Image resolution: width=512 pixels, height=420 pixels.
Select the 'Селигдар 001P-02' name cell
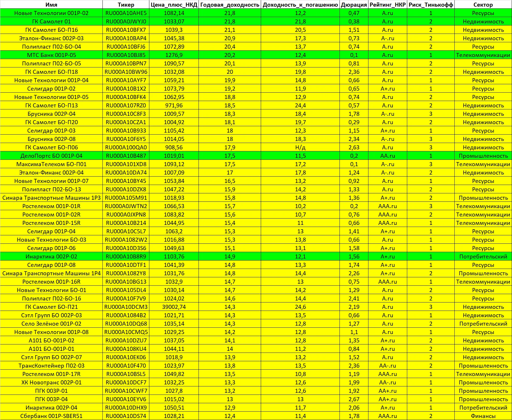pos(52,89)
